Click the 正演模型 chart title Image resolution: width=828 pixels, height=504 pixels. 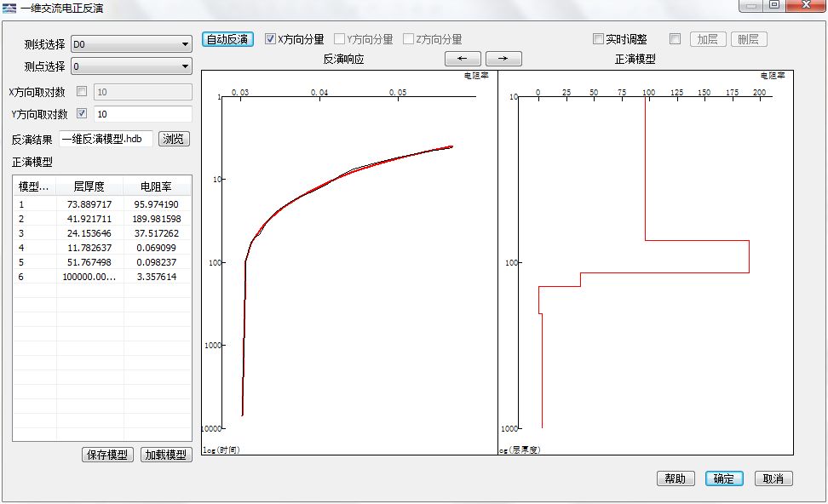coord(635,59)
